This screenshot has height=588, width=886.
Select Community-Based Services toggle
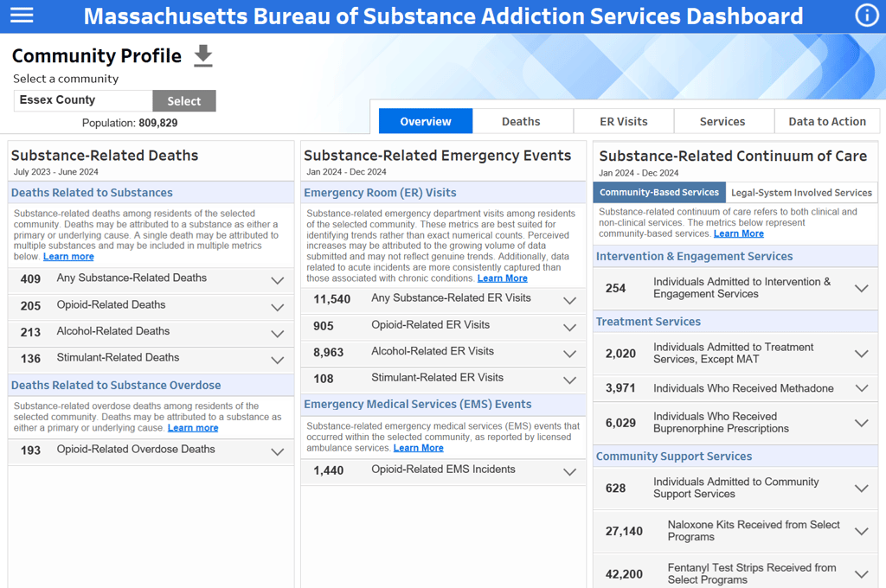pos(658,192)
